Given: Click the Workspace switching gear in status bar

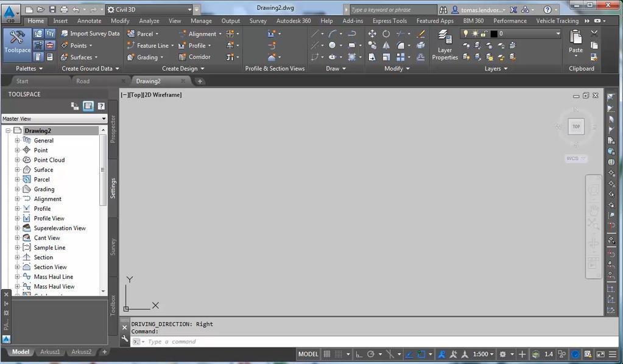Looking at the screenshot, I should (502, 354).
